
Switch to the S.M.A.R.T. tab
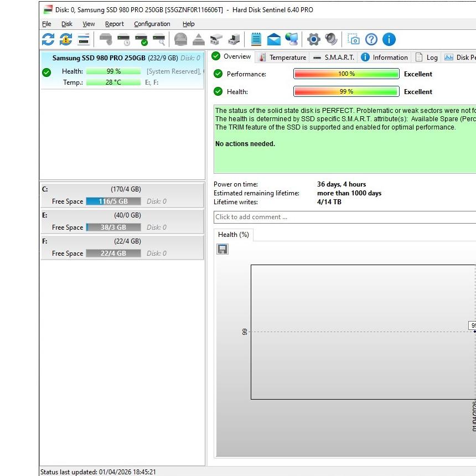point(334,58)
